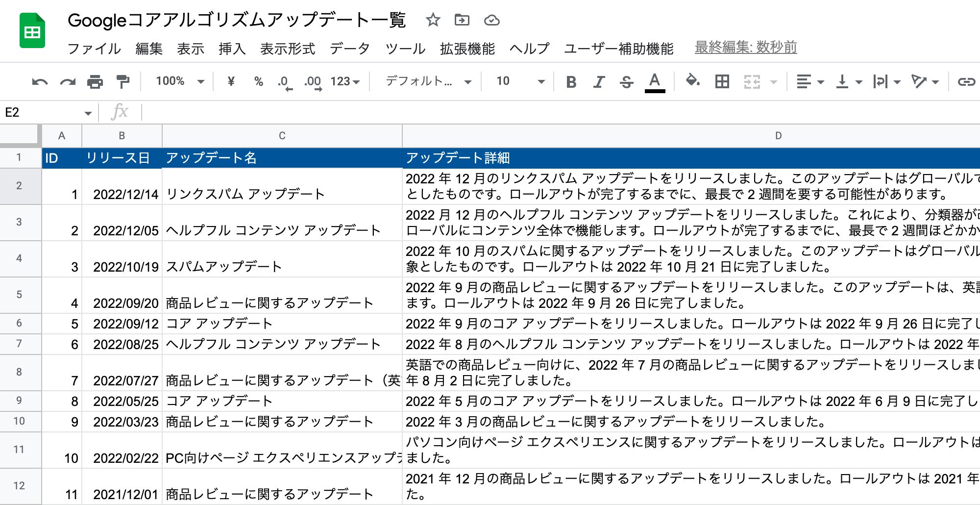The height and width of the screenshot is (505, 980).
Task: Toggle strikethrough formatting
Action: coord(626,82)
